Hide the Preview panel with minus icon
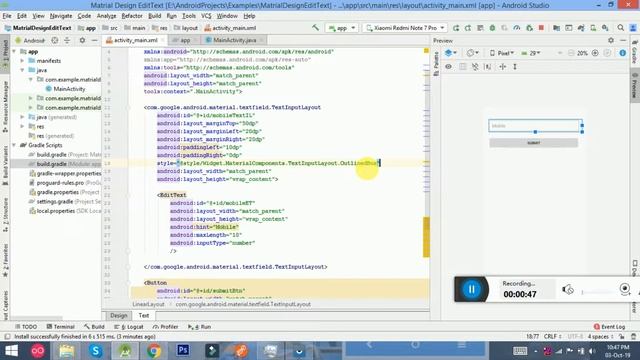The image size is (640, 360). (623, 40)
